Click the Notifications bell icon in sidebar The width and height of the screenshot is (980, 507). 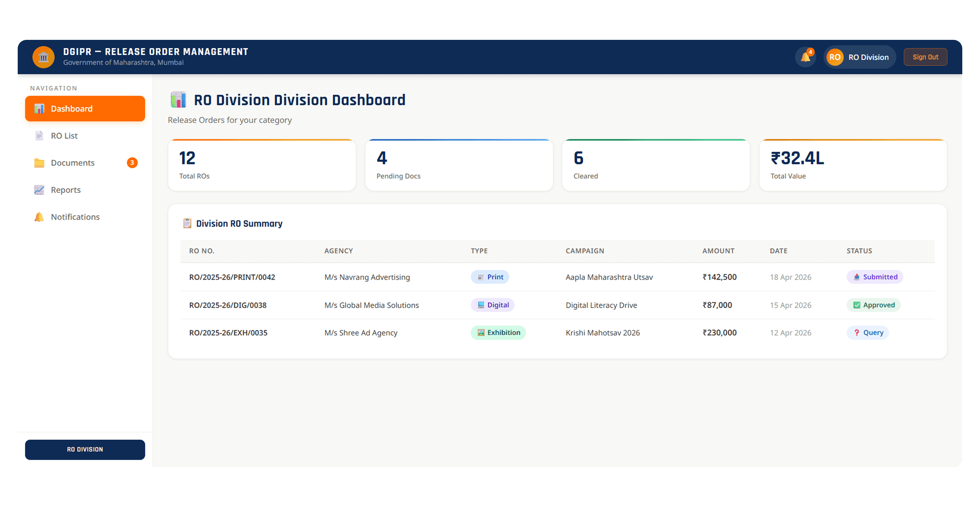point(39,217)
